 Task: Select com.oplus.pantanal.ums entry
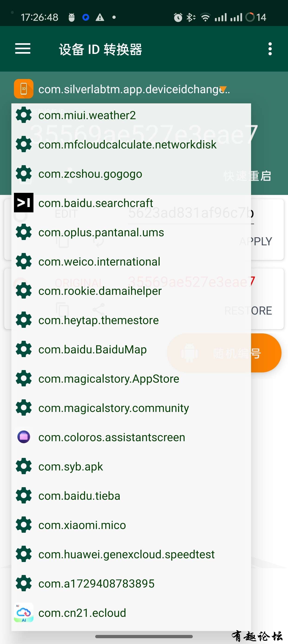pos(131,232)
